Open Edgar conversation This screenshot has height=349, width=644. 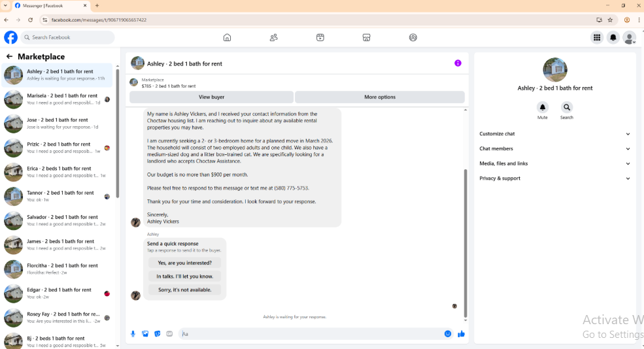point(57,293)
